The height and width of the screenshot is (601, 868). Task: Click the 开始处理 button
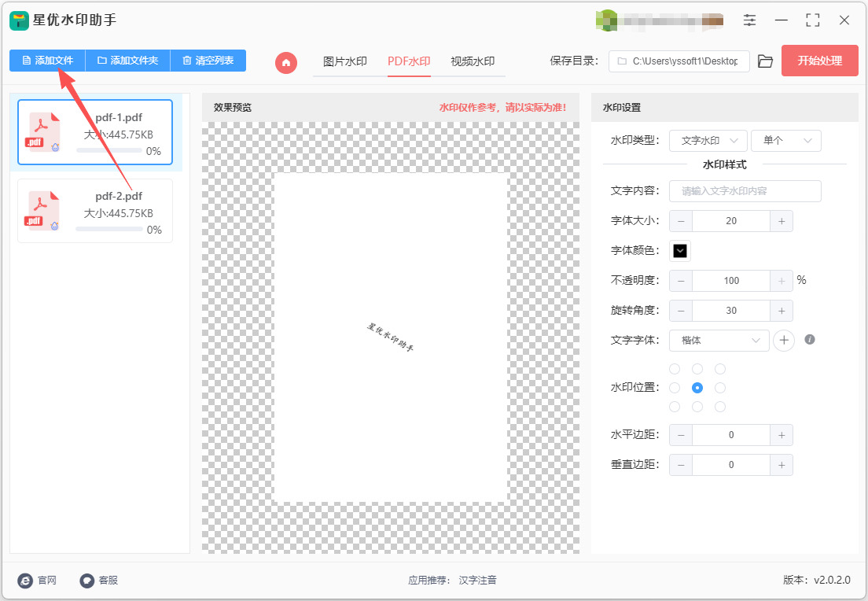tap(820, 61)
